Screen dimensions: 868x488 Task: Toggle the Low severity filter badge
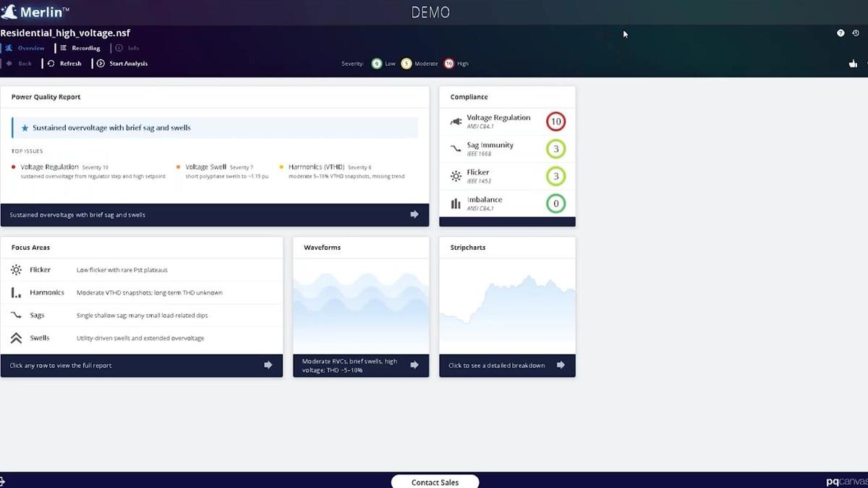point(375,64)
